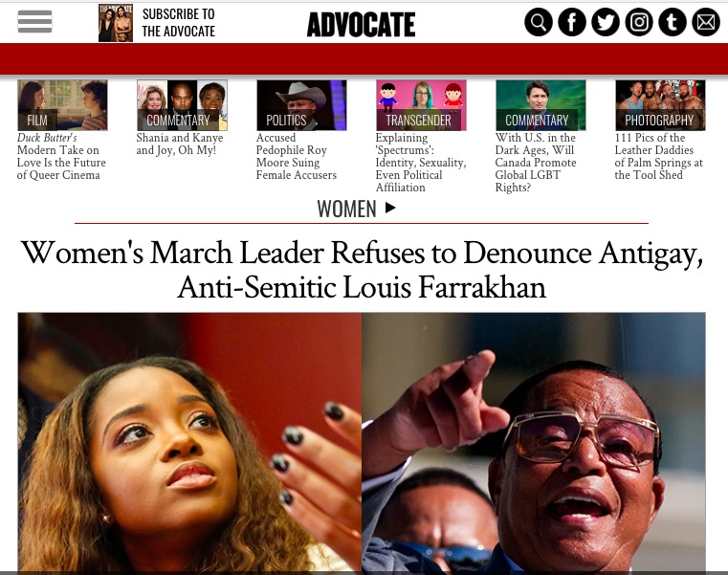This screenshot has width=728, height=575.
Task: Open the magazine cover thumbnail
Action: 116,23
